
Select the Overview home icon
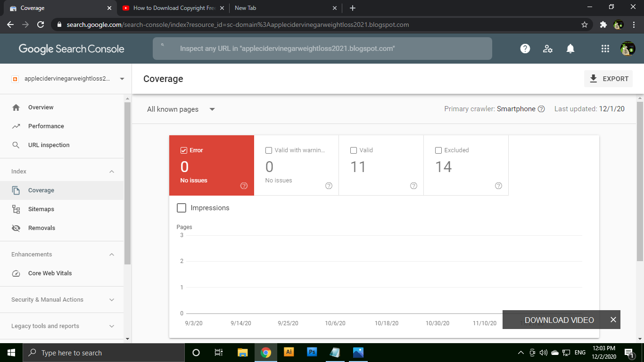pos(16,107)
